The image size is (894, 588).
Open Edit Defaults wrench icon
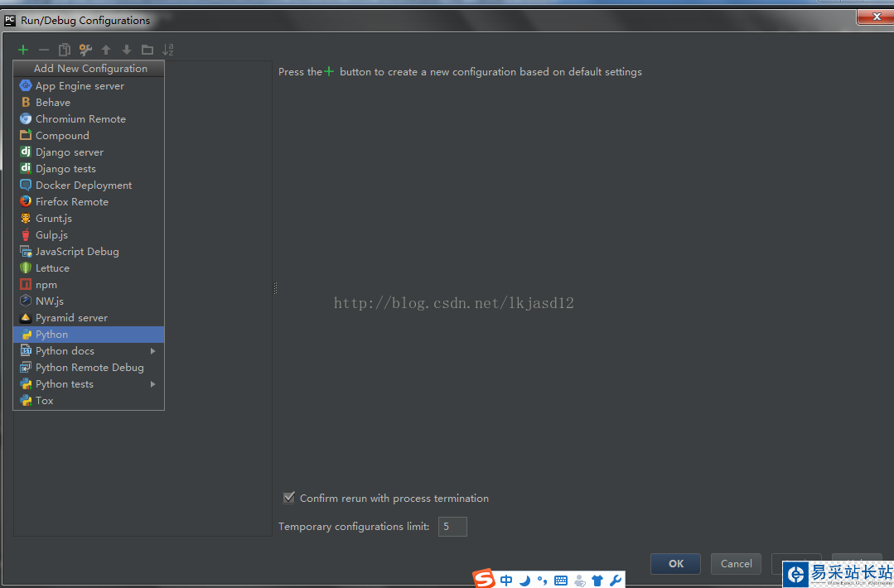pos(85,51)
